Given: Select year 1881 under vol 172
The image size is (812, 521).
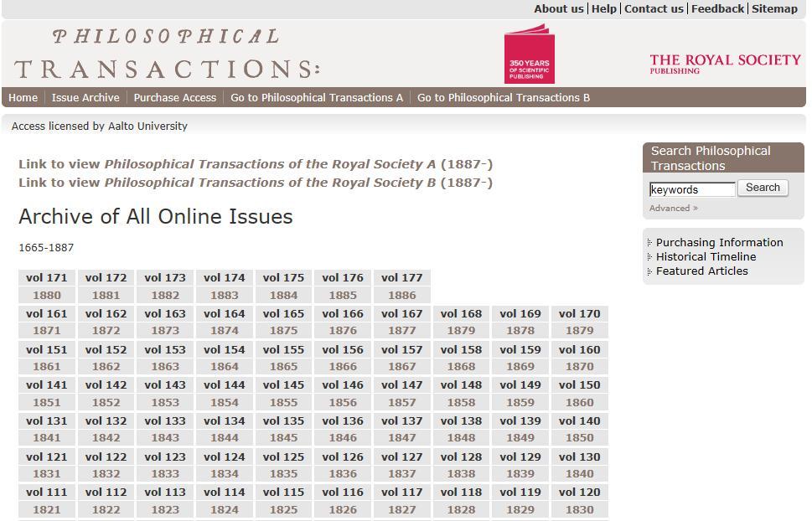Looking at the screenshot, I should pos(106,295).
